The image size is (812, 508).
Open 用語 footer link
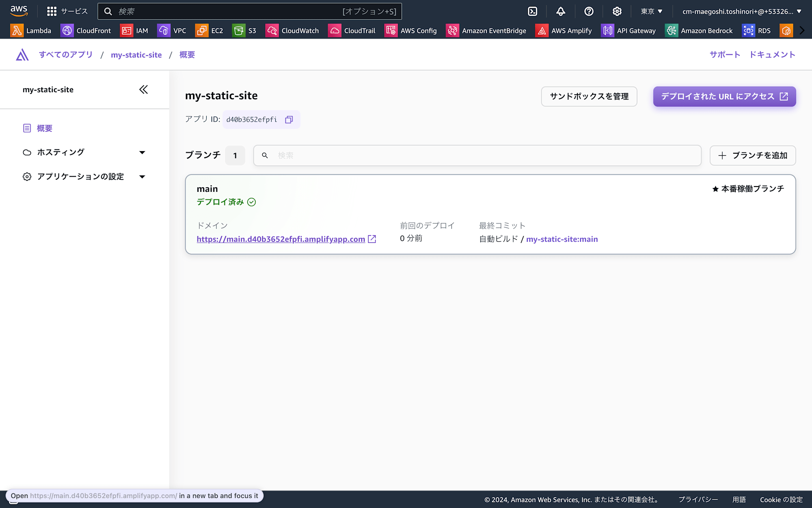point(739,499)
